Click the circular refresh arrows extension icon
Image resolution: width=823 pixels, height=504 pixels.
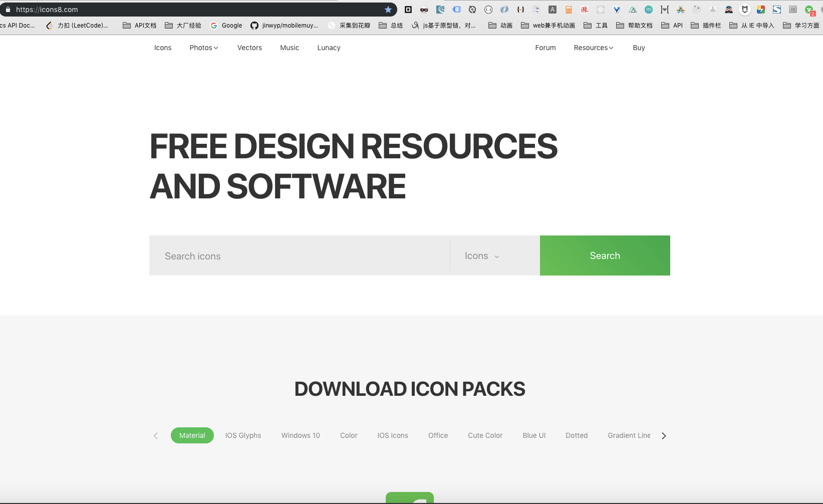point(472,10)
